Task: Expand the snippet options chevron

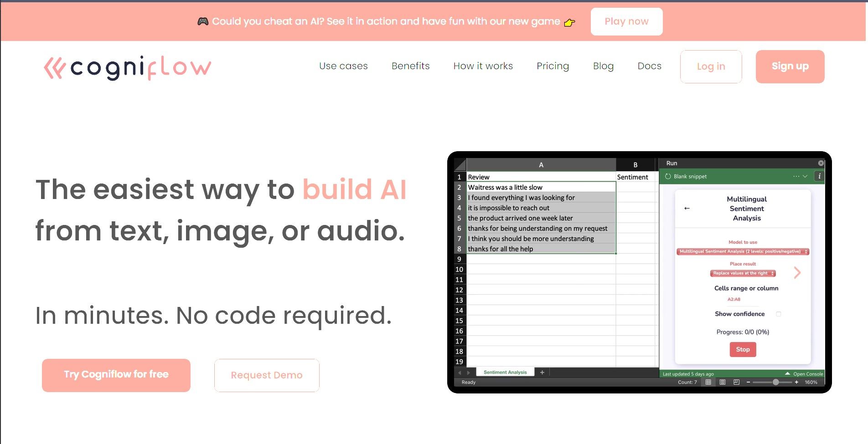Action: point(805,176)
